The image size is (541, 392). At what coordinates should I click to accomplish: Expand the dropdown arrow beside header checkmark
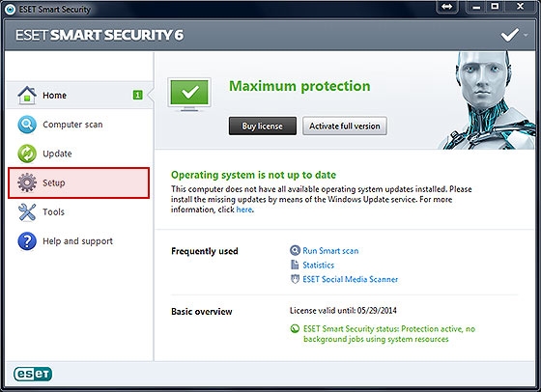(x=526, y=35)
